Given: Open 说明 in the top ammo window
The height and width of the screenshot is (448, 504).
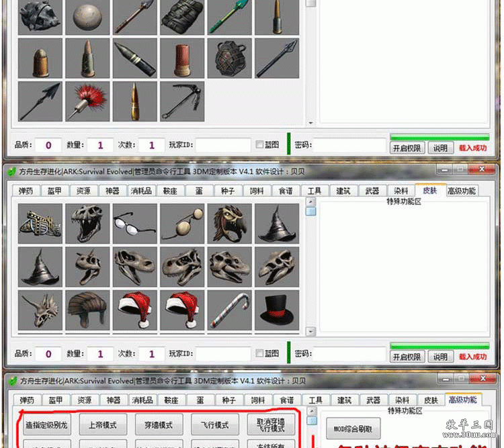Looking at the screenshot, I should (x=440, y=148).
